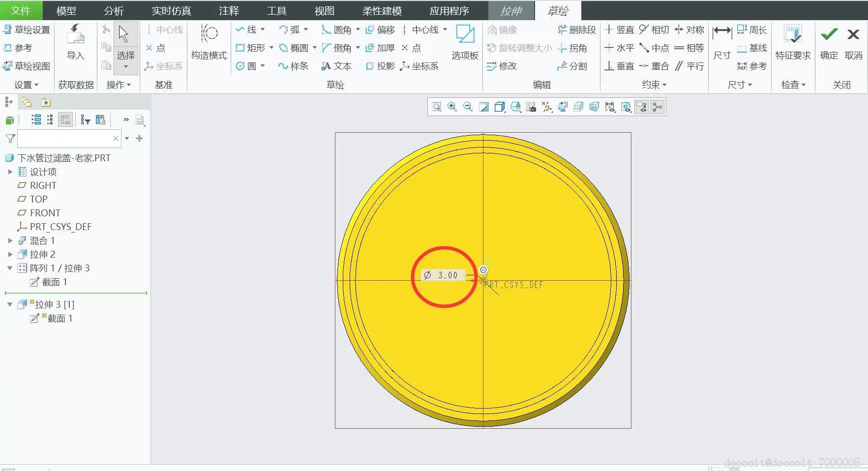Select the 构造模式 construction mode icon
868x471 pixels.
pyautogui.click(x=209, y=34)
